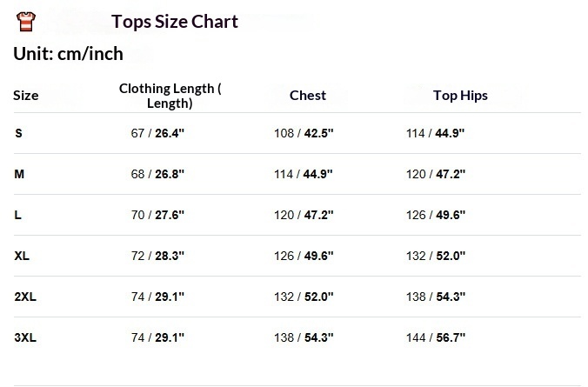Click the Top Hips column header
The width and height of the screenshot is (588, 387).
tap(460, 96)
